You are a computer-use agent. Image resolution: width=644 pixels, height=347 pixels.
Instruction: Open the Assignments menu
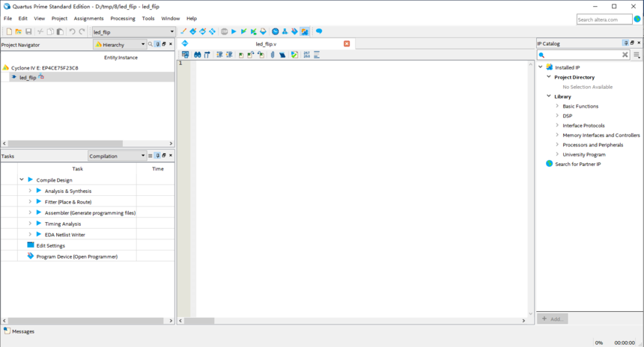(x=88, y=19)
